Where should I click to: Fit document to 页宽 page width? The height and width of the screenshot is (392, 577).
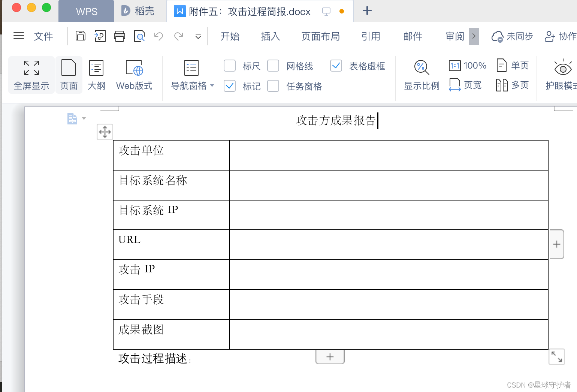(465, 85)
